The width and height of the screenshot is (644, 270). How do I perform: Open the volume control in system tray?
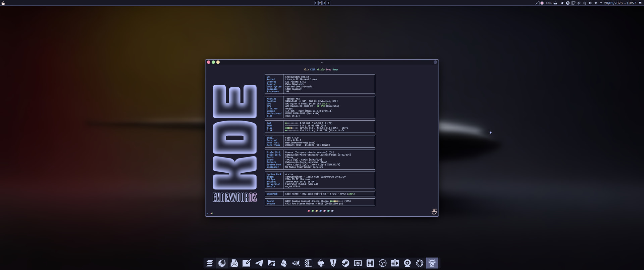coord(590,3)
